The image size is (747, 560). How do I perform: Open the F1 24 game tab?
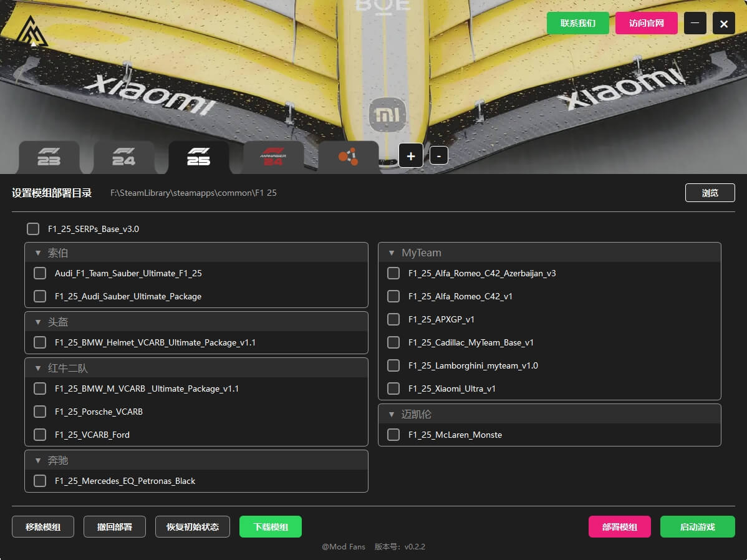point(123,157)
